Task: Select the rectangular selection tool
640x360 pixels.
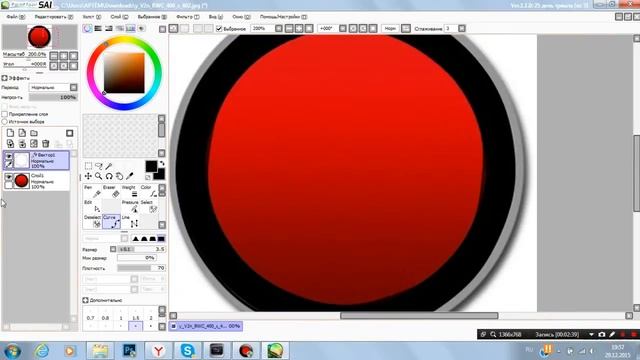Action: tap(88, 166)
